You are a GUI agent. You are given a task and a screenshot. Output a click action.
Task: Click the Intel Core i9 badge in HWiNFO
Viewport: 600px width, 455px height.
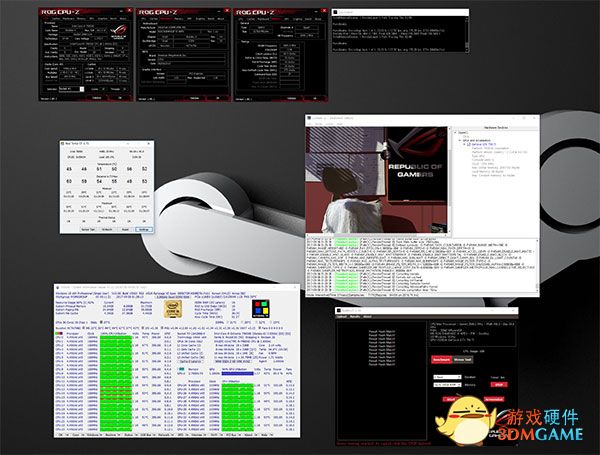[173, 308]
